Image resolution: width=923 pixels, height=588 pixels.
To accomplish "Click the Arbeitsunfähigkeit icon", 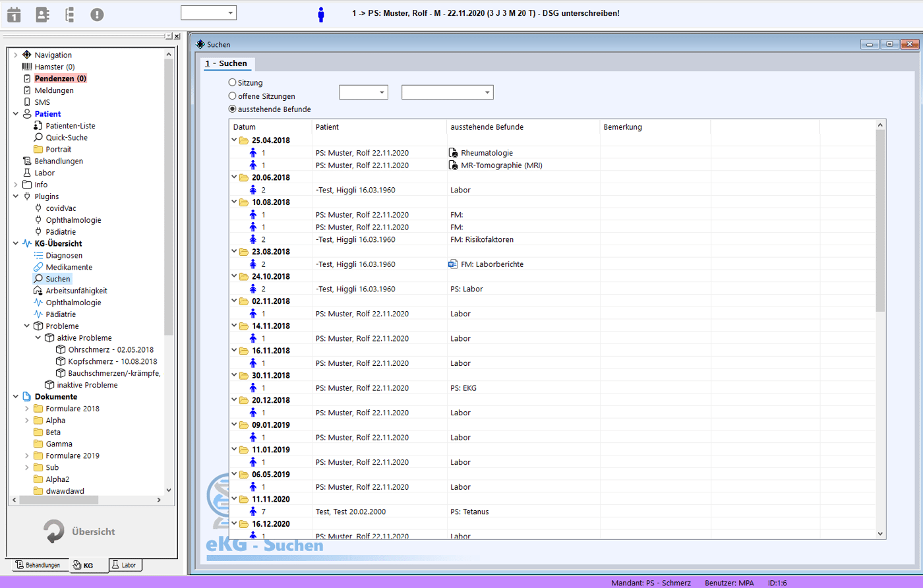I will 38,291.
